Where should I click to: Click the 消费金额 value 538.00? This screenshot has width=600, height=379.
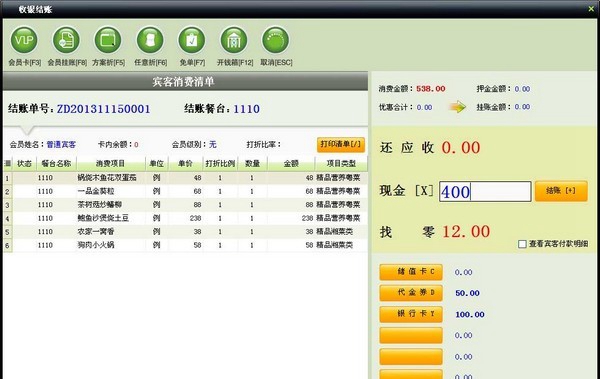click(430, 89)
